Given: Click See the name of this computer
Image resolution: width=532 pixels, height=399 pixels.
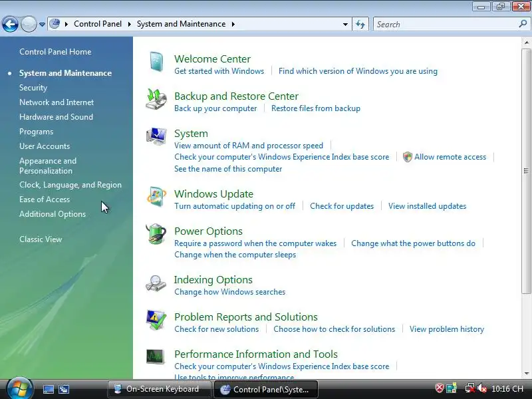Looking at the screenshot, I should 228,169.
